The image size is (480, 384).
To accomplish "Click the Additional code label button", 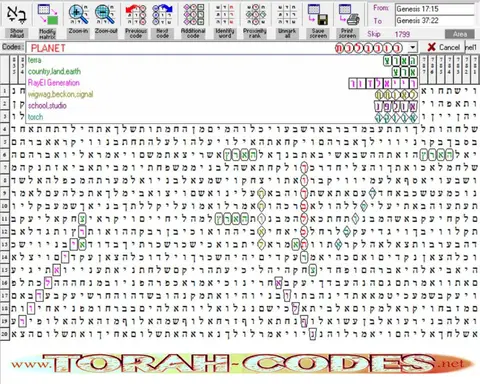I will [193, 33].
